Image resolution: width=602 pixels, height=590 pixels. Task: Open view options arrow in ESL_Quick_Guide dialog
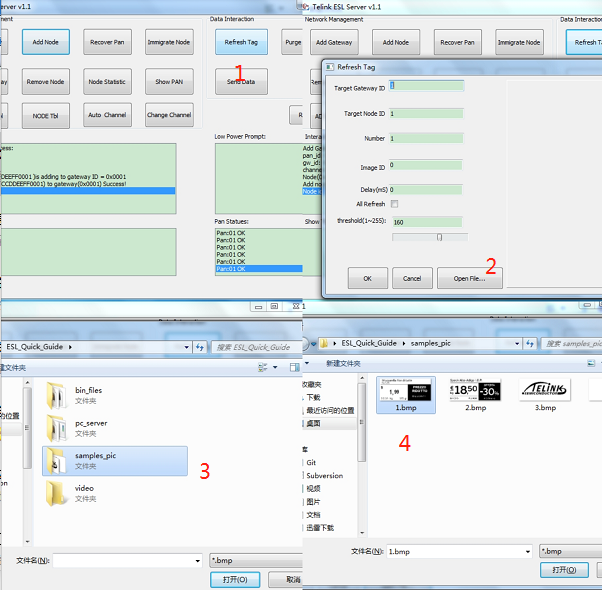[275, 367]
